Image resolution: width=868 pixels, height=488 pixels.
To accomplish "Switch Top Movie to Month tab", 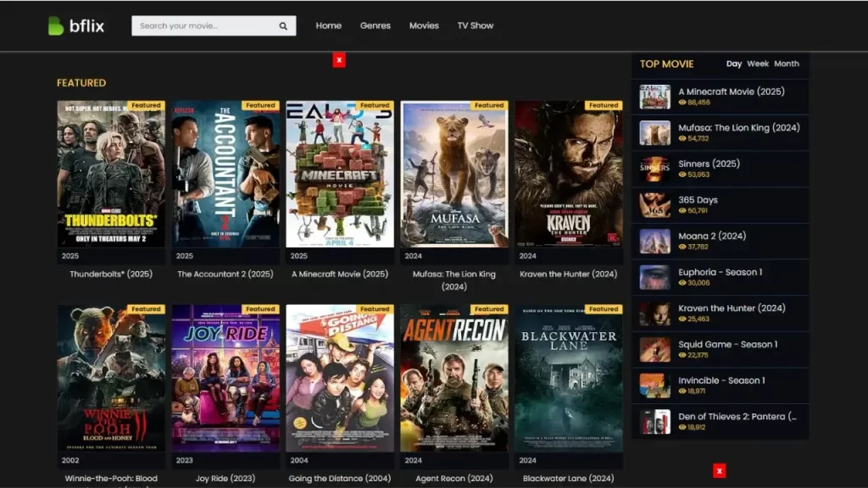I will click(786, 64).
